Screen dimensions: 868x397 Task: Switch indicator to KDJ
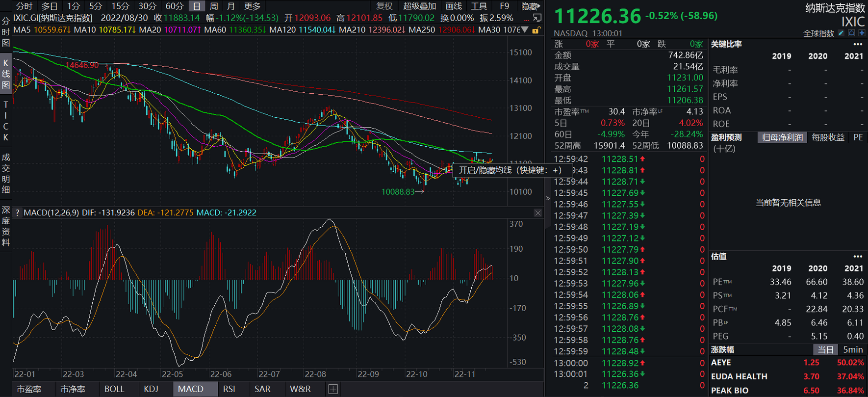pos(151,389)
